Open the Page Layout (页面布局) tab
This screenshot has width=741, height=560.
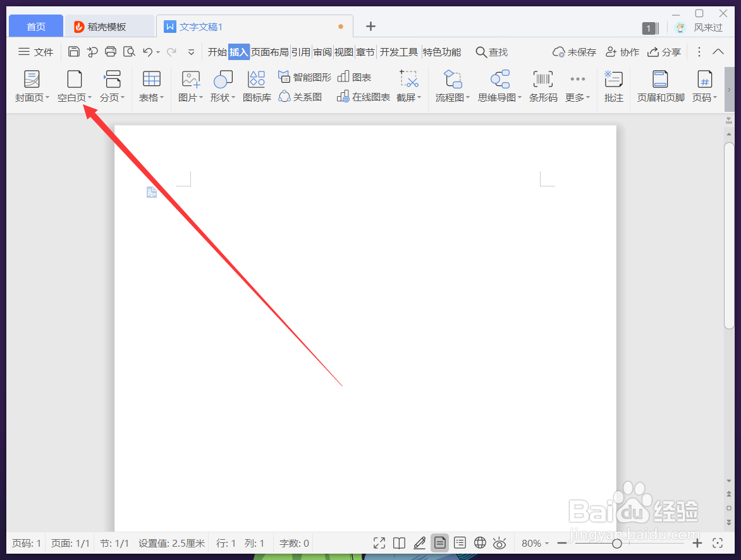(269, 52)
